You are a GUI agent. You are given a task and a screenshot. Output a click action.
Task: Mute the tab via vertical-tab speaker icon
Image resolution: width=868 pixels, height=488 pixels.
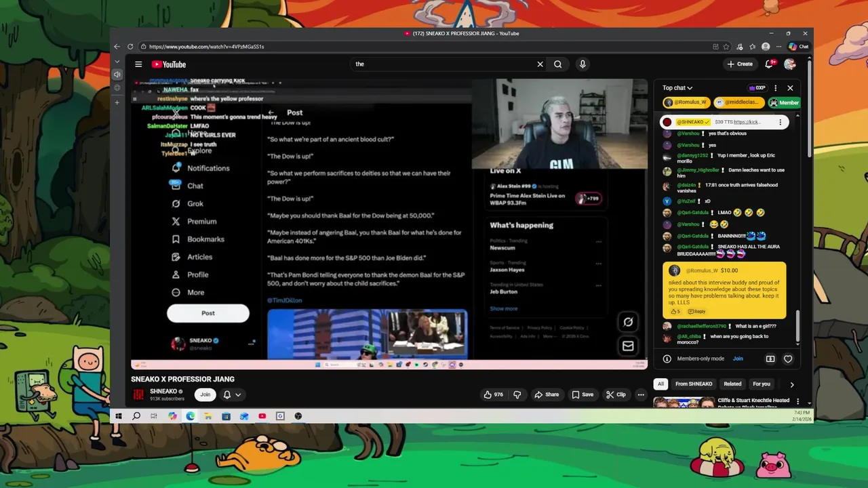pyautogui.click(x=117, y=75)
